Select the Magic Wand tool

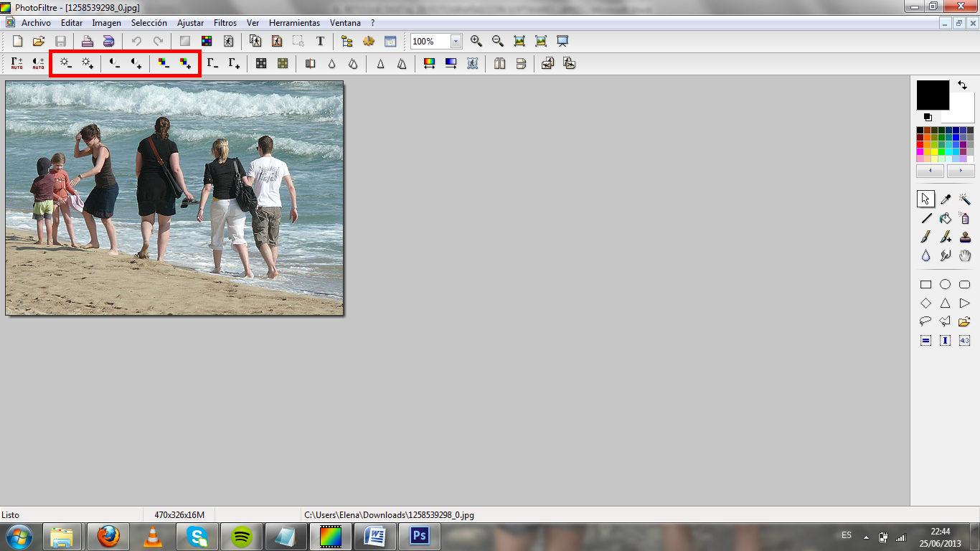[x=965, y=199]
